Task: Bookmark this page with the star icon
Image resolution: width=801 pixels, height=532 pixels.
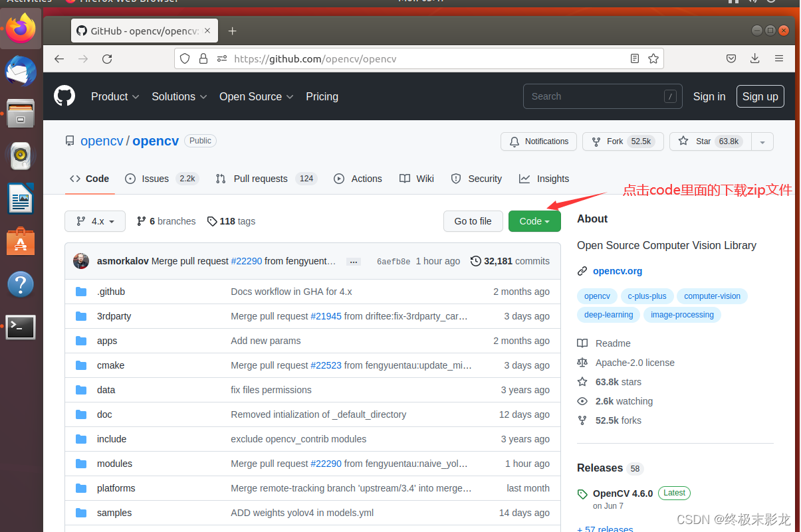Action: pos(653,58)
